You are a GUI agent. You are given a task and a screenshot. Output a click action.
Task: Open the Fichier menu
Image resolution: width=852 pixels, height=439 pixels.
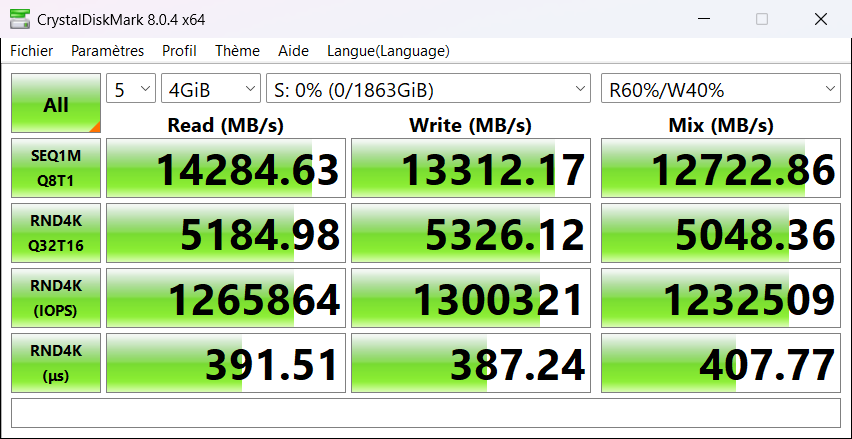[32, 51]
